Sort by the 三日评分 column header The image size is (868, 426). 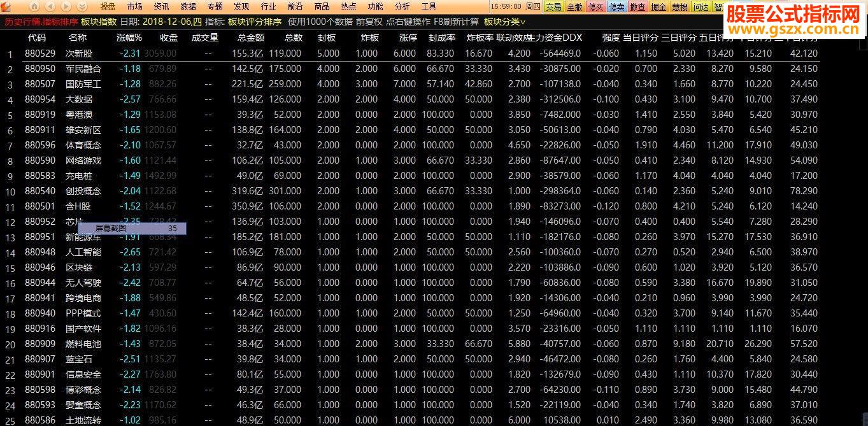point(678,38)
